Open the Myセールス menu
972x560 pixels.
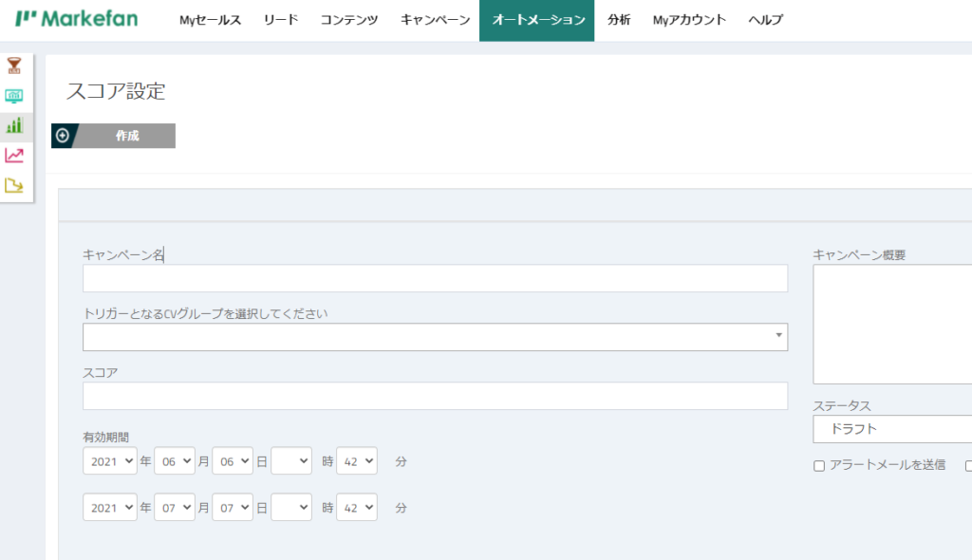[x=210, y=20]
